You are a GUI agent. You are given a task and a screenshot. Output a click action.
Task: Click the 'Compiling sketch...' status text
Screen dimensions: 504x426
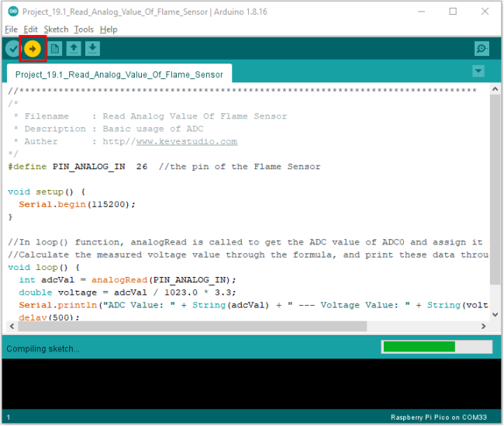pos(43,348)
